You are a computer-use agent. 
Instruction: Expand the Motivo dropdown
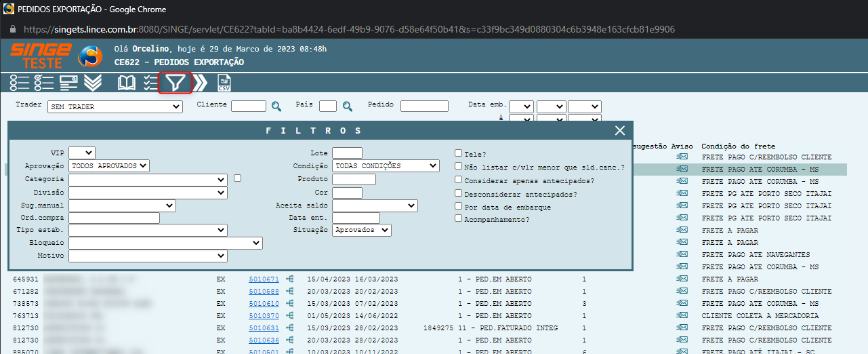(148, 256)
